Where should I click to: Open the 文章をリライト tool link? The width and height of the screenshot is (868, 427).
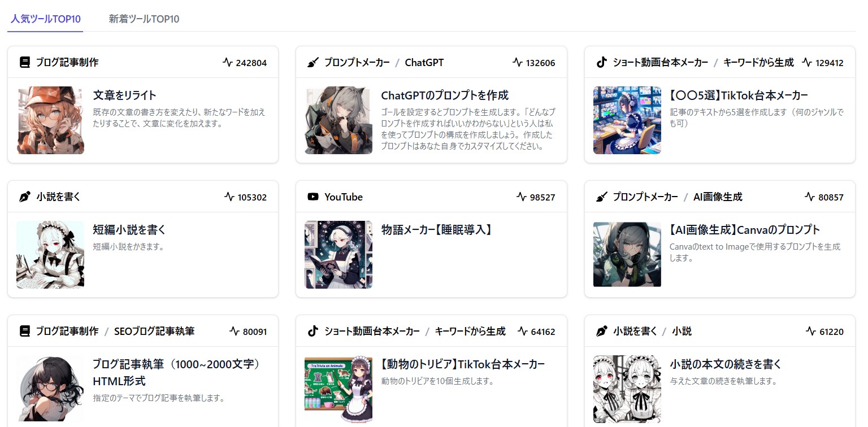[x=124, y=95]
